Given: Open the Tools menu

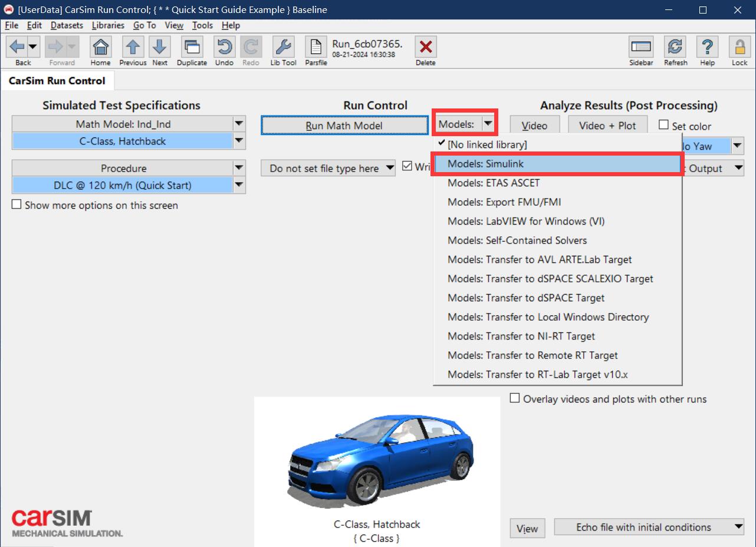Looking at the screenshot, I should tap(202, 25).
